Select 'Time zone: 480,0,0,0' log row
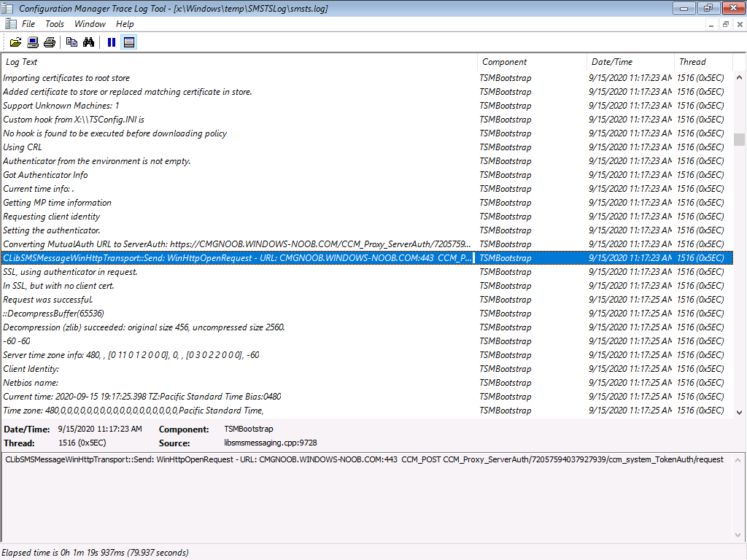 [x=367, y=410]
